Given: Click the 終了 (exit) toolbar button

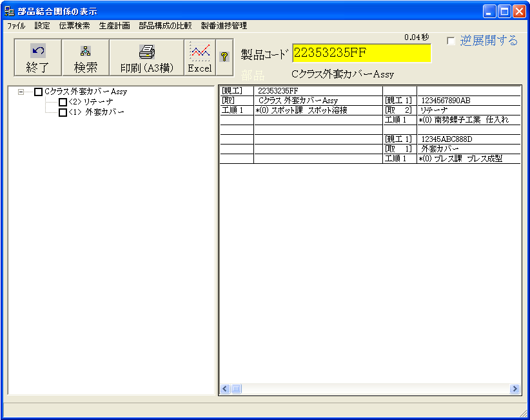Looking at the screenshot, I should click(x=38, y=57).
